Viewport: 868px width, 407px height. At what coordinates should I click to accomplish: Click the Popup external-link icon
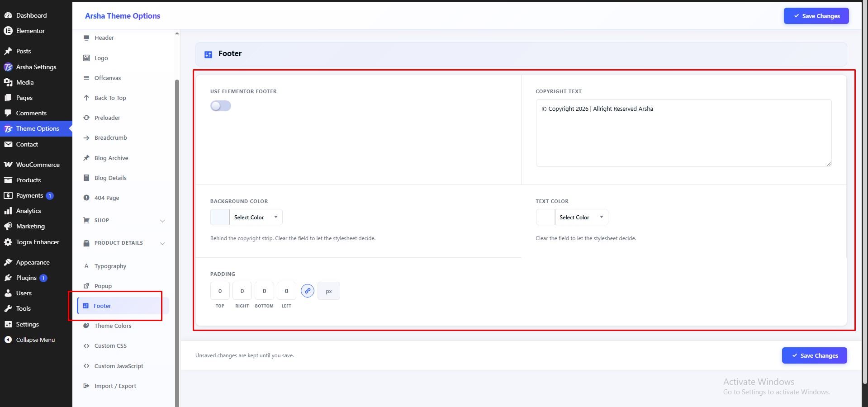click(86, 286)
